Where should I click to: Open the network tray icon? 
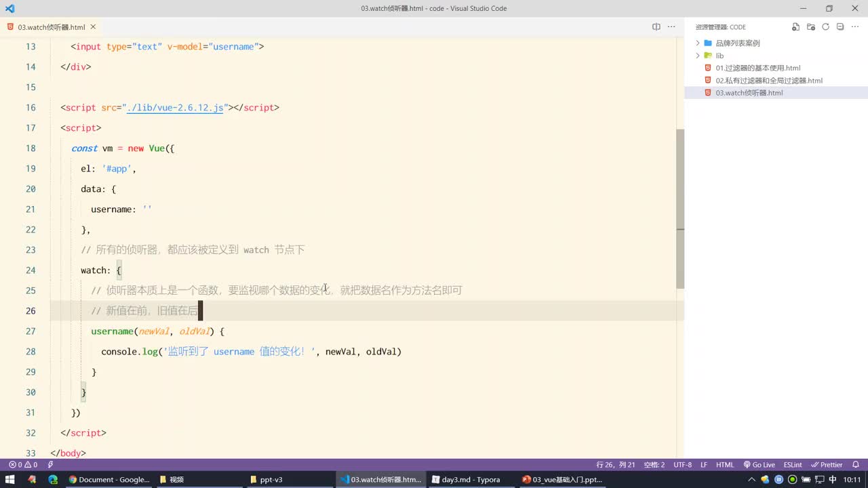pyautogui.click(x=819, y=479)
